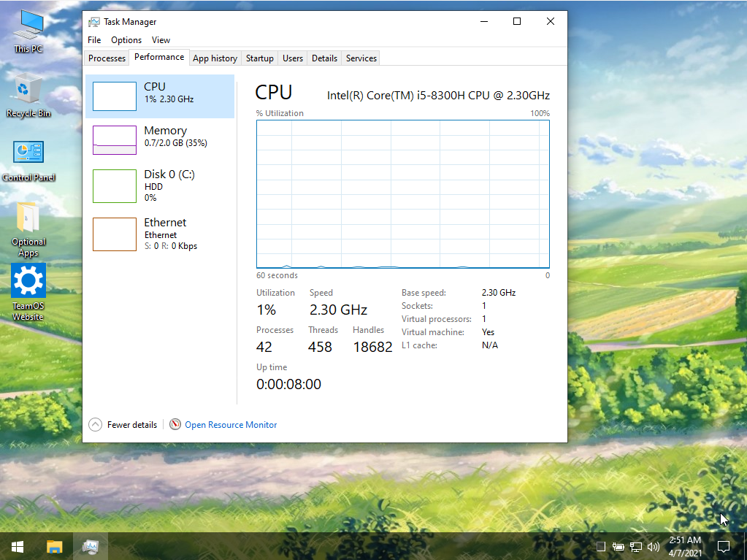Click the network tray icon
The width and height of the screenshot is (747, 560).
pos(636,547)
